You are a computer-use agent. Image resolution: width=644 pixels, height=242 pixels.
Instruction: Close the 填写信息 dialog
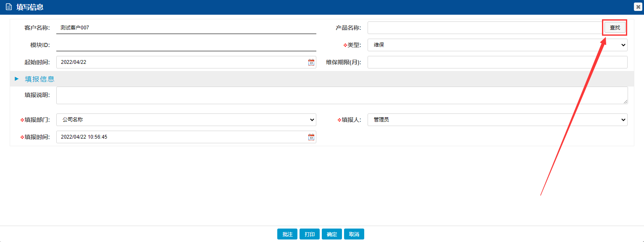point(638,7)
